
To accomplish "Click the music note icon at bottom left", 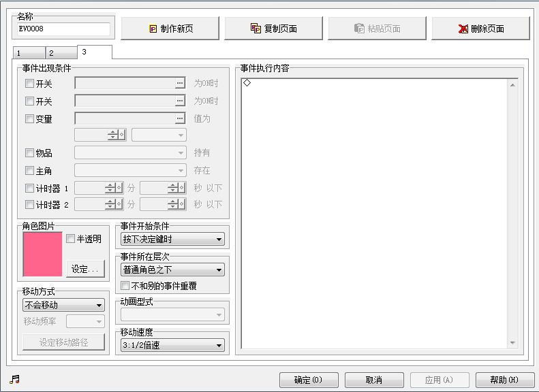I will (14, 379).
